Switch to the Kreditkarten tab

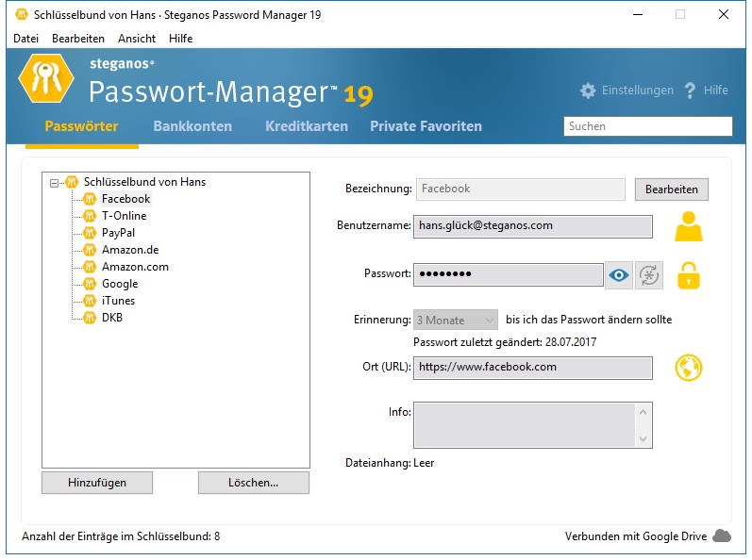307,126
